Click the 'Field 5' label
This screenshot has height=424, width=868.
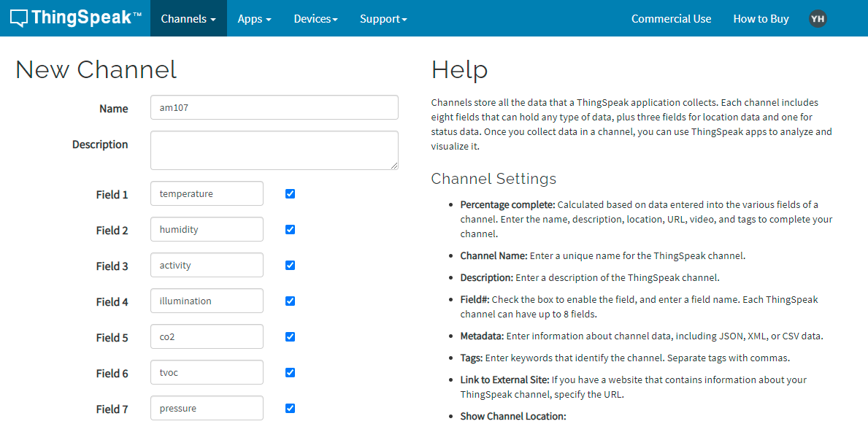(112, 338)
